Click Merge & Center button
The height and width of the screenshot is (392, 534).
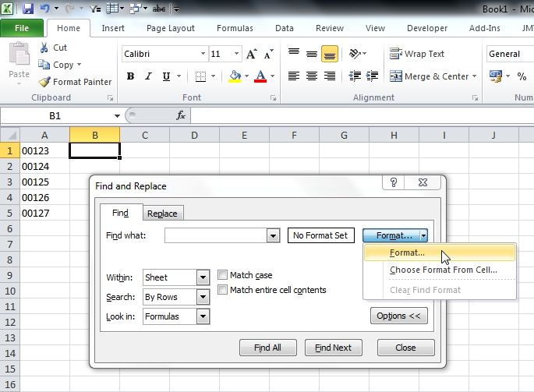point(429,76)
